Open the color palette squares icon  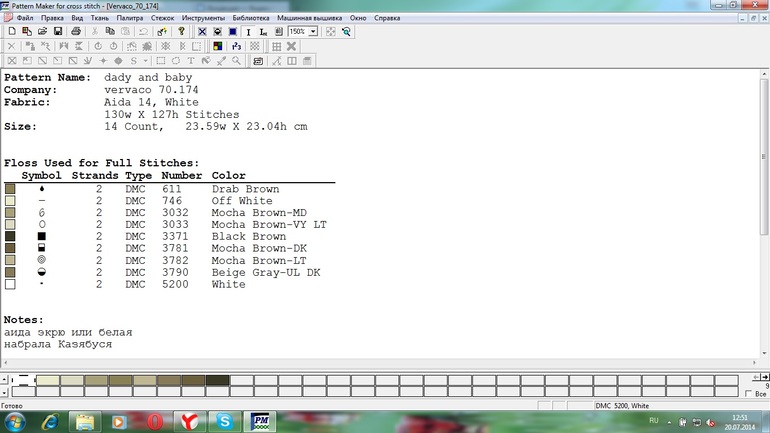(218, 46)
